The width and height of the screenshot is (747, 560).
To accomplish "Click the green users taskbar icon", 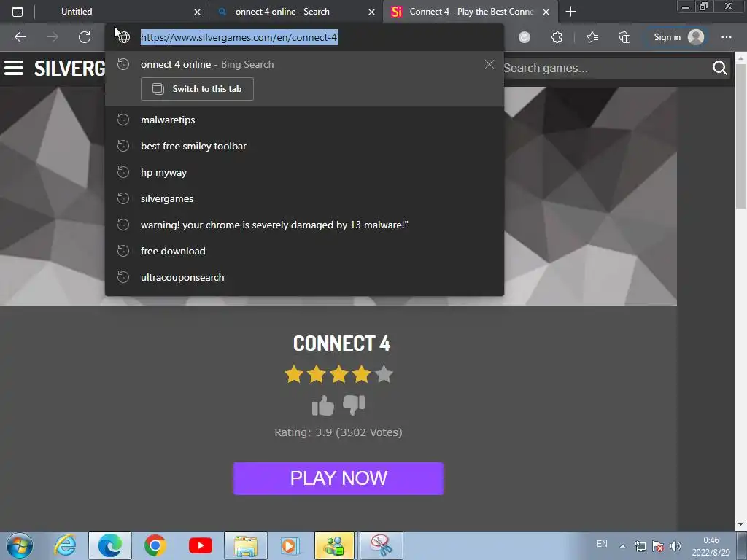I will coord(334,545).
